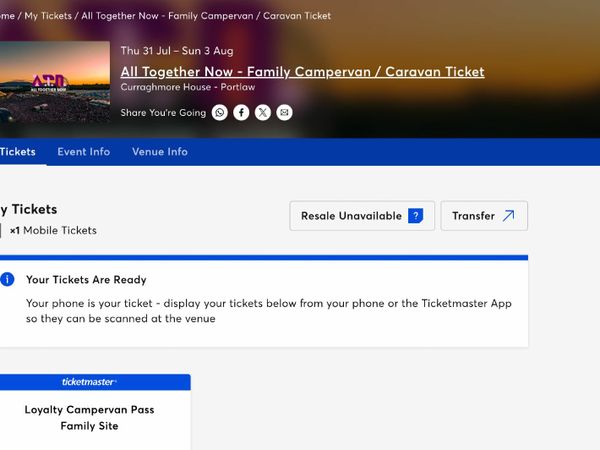Click the Transfer button
Image resolution: width=600 pixels, height=450 pixels.
click(x=484, y=216)
